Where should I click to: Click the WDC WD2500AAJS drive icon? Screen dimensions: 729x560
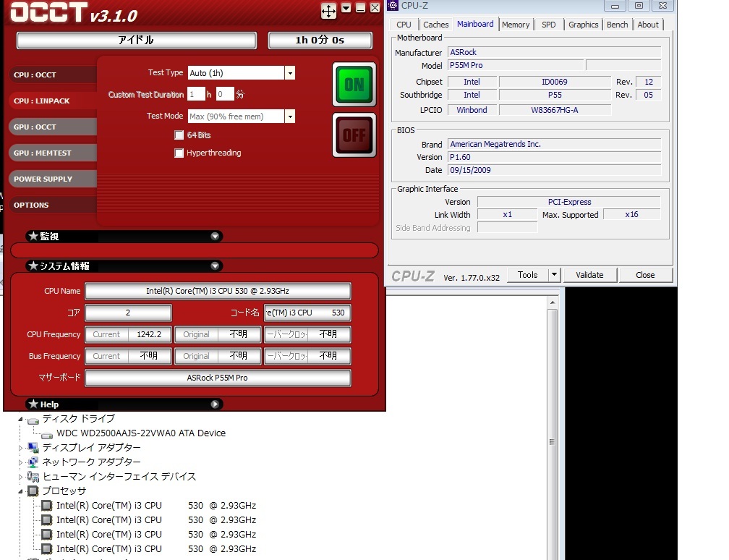[x=47, y=435]
